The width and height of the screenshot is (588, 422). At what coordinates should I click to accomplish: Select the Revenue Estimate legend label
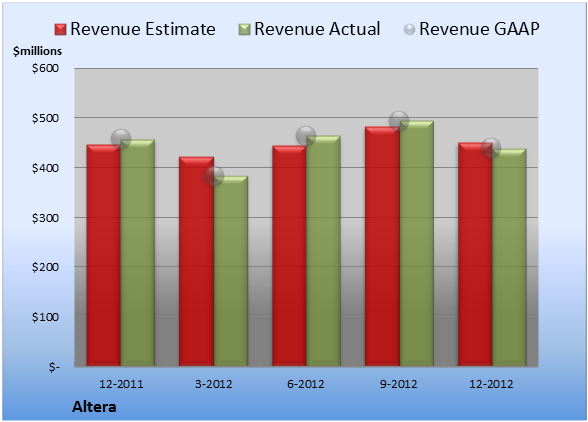click(143, 29)
